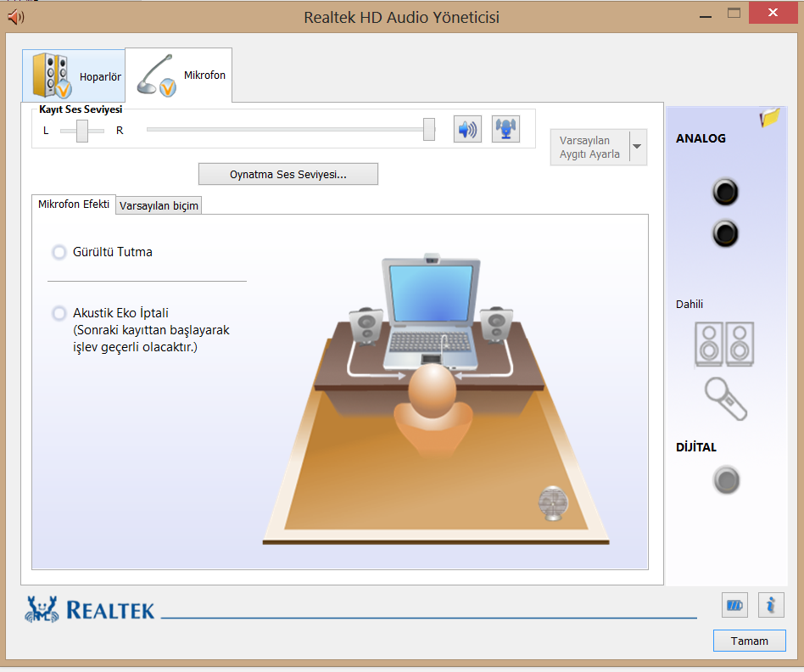Select the Mikrofon tab
804x672 pixels.
(178, 75)
